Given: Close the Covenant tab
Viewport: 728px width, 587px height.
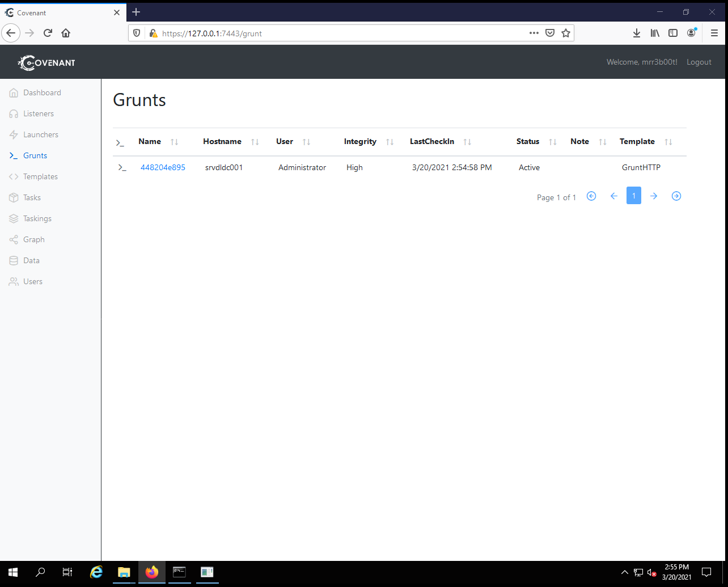Looking at the screenshot, I should (x=117, y=12).
